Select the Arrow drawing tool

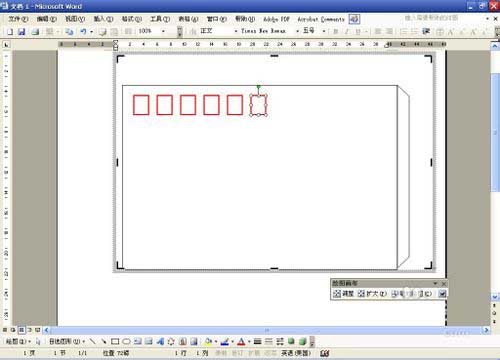(x=104, y=341)
